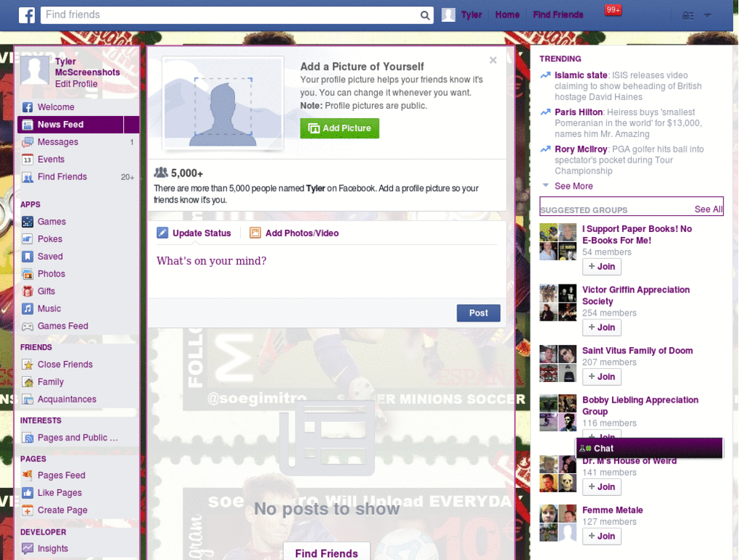Click the Pages Feed icon
Screen dimensions: 747x560
[x=28, y=475]
